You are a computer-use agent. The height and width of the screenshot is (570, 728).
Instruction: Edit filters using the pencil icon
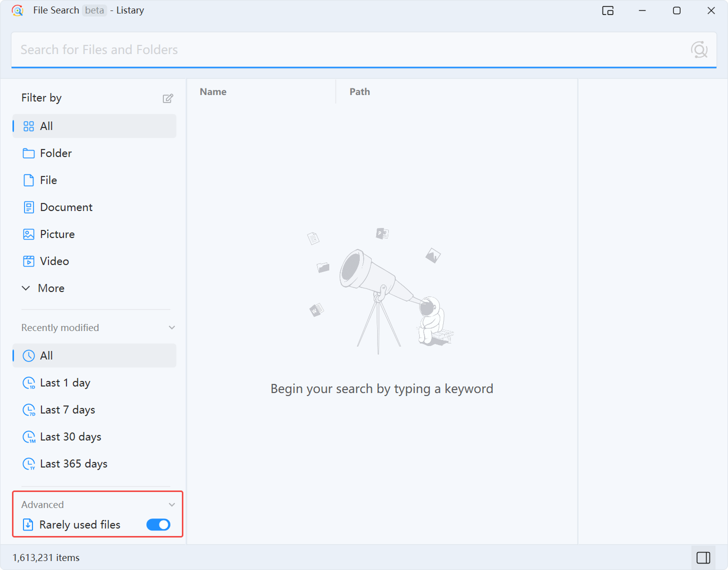[x=168, y=98]
